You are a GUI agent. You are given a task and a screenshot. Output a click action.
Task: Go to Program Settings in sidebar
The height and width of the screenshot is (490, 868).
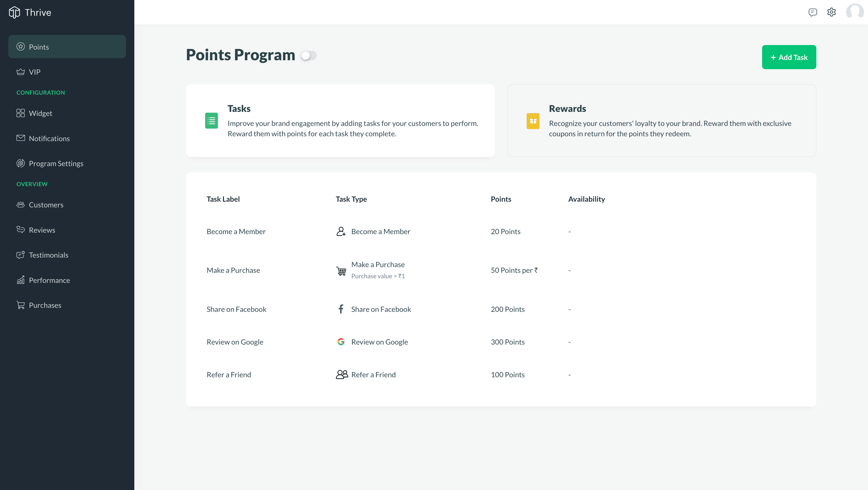point(56,164)
